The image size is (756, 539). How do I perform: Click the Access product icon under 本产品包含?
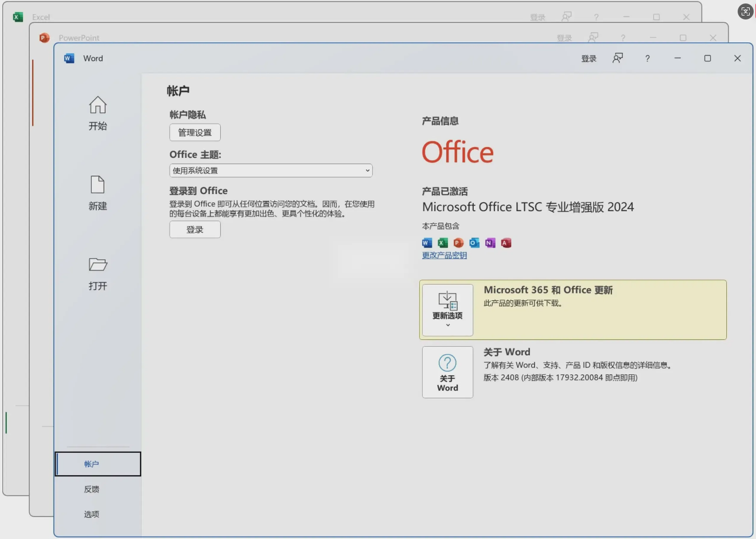click(x=506, y=243)
